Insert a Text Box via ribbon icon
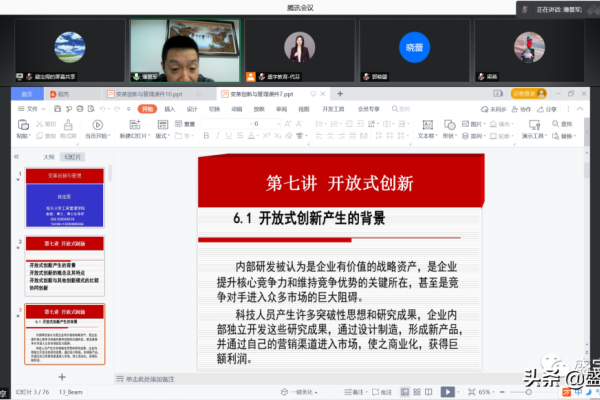 (x=427, y=125)
